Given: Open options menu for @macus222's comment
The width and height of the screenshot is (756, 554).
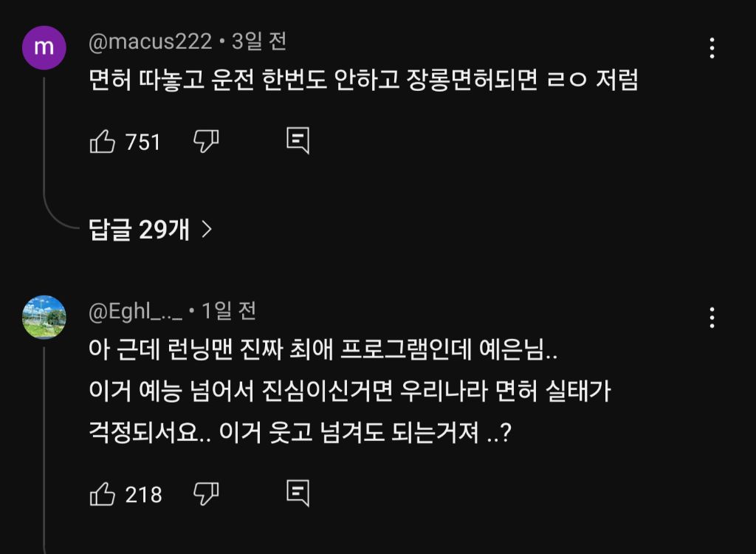Looking at the screenshot, I should 711,48.
